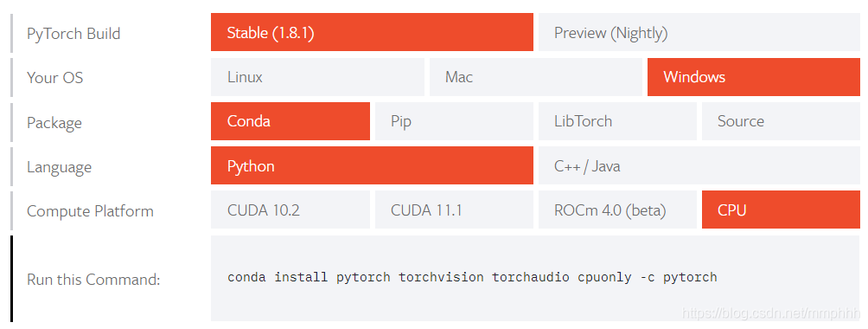Click the PyTorch Build row label
Image resolution: width=868 pixels, height=329 pixels.
[73, 33]
